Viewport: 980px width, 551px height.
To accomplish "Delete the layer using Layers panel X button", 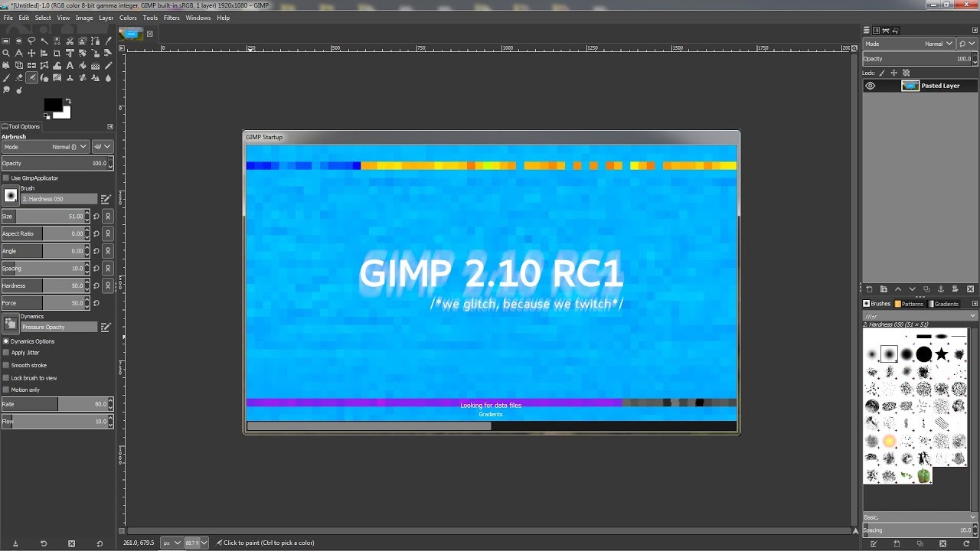I will (970, 289).
